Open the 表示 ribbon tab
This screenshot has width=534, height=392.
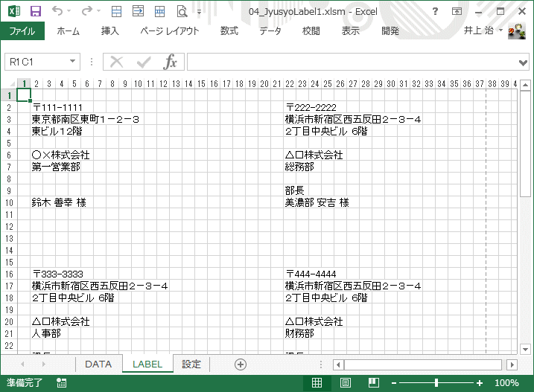(x=351, y=31)
